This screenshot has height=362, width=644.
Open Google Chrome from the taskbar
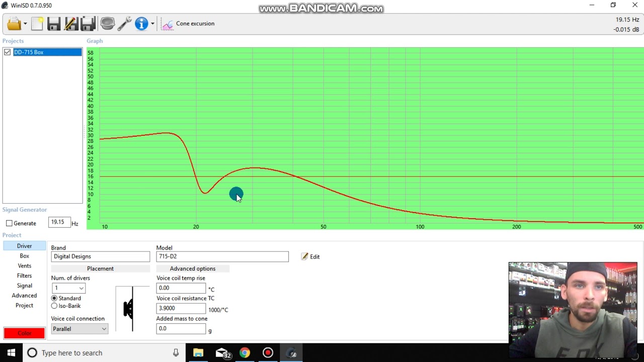coord(245,353)
